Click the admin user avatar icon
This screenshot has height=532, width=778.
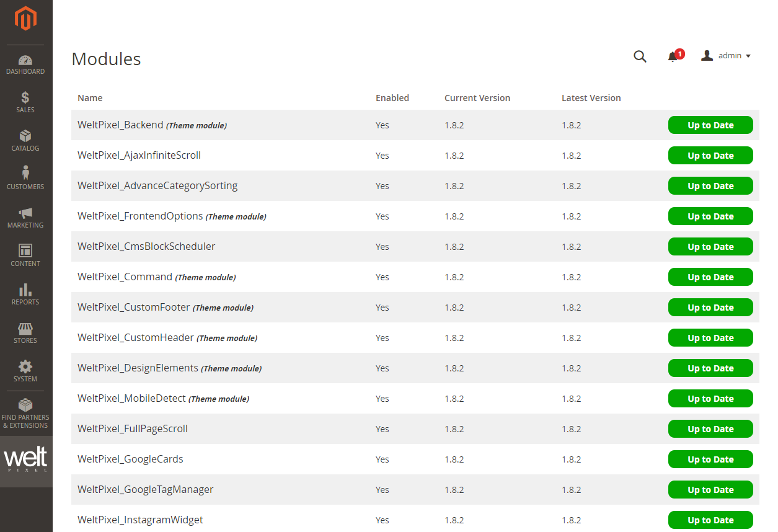pos(707,56)
